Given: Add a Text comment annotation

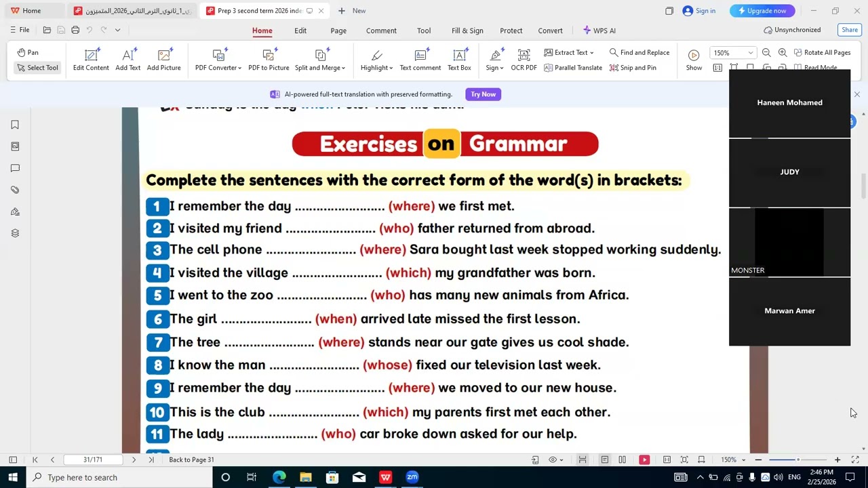Looking at the screenshot, I should click(420, 60).
